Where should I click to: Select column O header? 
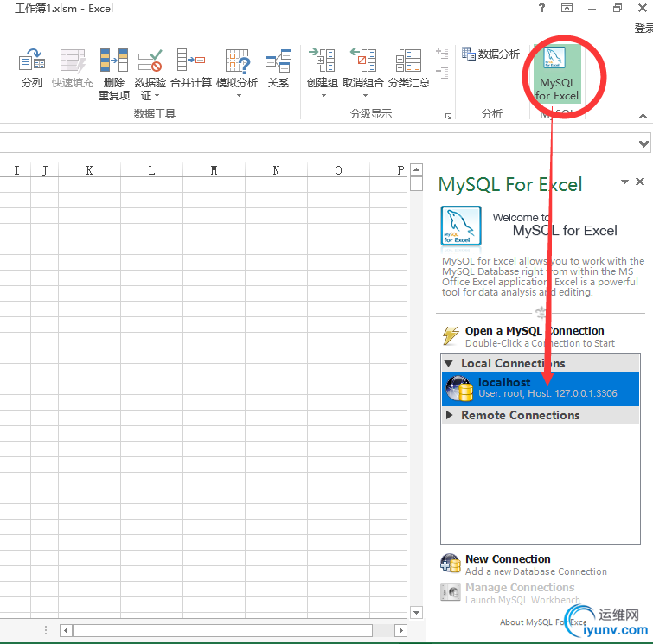click(338, 170)
